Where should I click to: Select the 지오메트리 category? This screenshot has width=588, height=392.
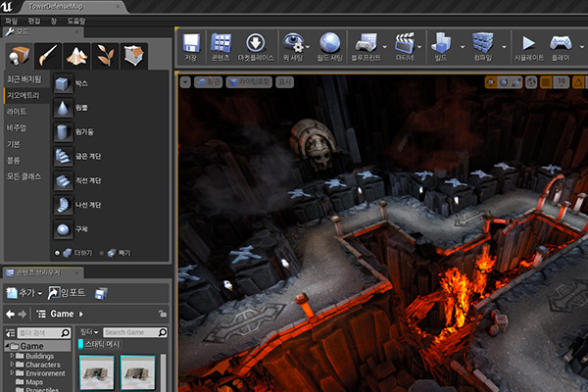click(x=26, y=96)
